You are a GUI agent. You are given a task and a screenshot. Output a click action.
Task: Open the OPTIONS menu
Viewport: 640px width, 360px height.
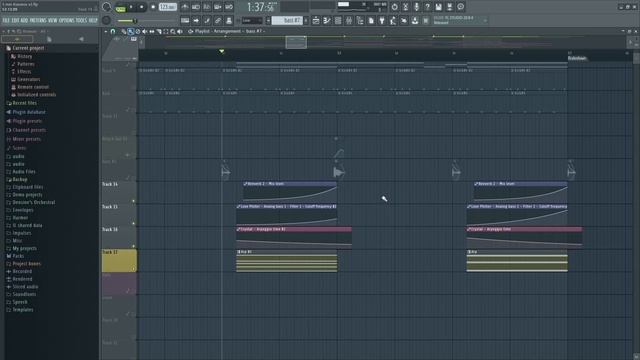67,20
